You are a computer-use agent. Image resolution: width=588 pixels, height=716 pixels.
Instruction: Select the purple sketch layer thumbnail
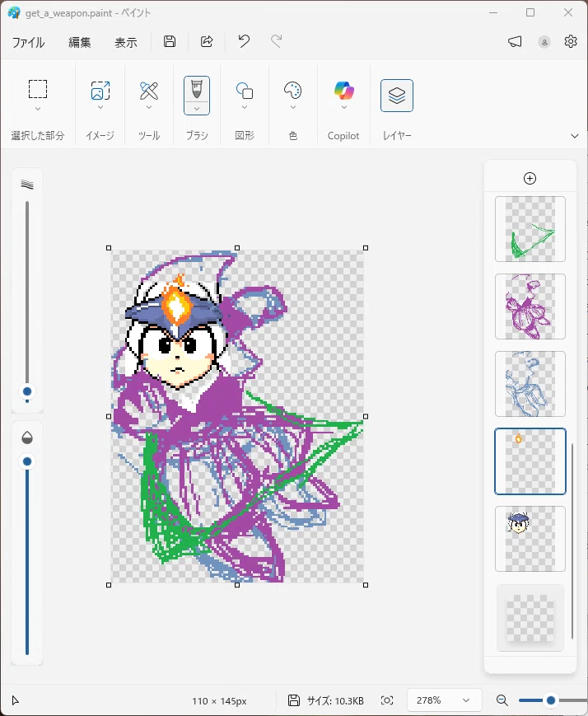coord(530,307)
